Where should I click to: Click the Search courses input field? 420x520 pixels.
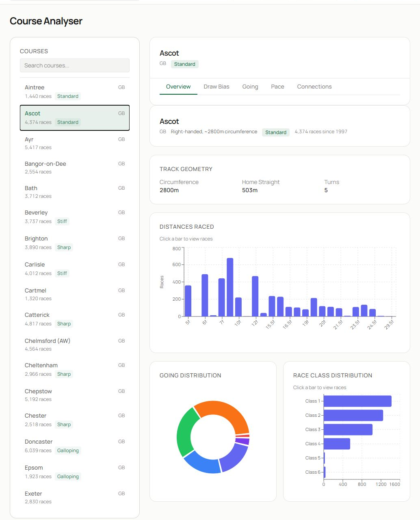point(75,65)
